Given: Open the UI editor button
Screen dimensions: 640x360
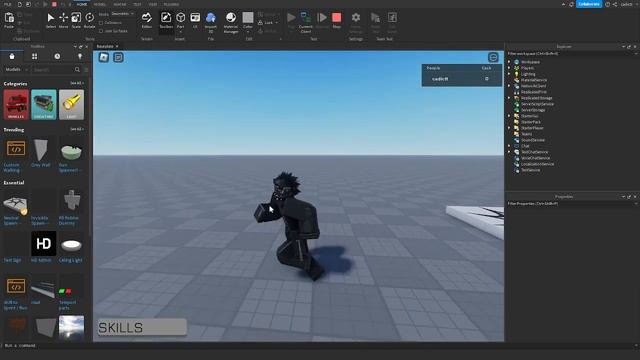Looking at the screenshot, I should tap(195, 20).
